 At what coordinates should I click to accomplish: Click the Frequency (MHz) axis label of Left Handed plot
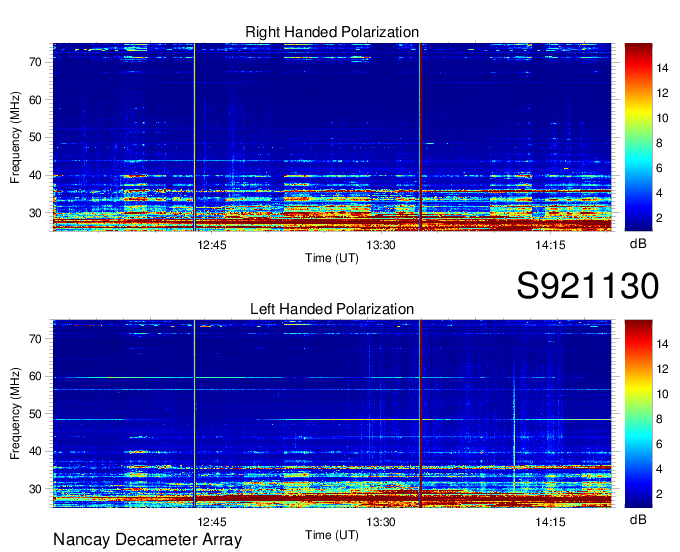pyautogui.click(x=15, y=414)
